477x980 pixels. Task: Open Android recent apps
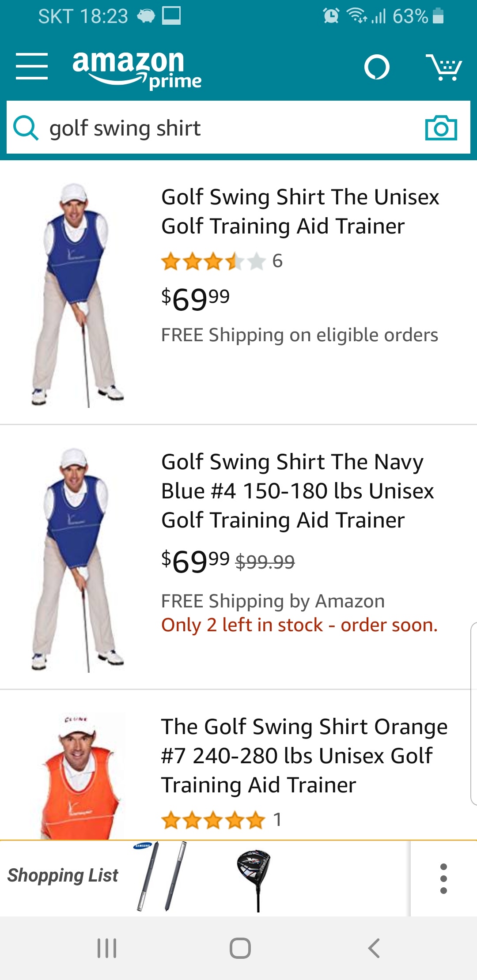[x=107, y=948]
